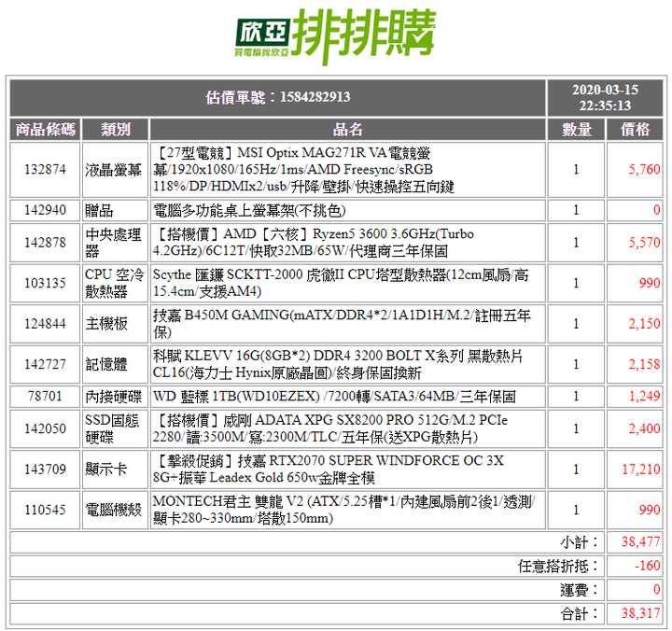Image resolution: width=672 pixels, height=631 pixels.
Task: Select barcode 142940
Action: tap(45, 210)
